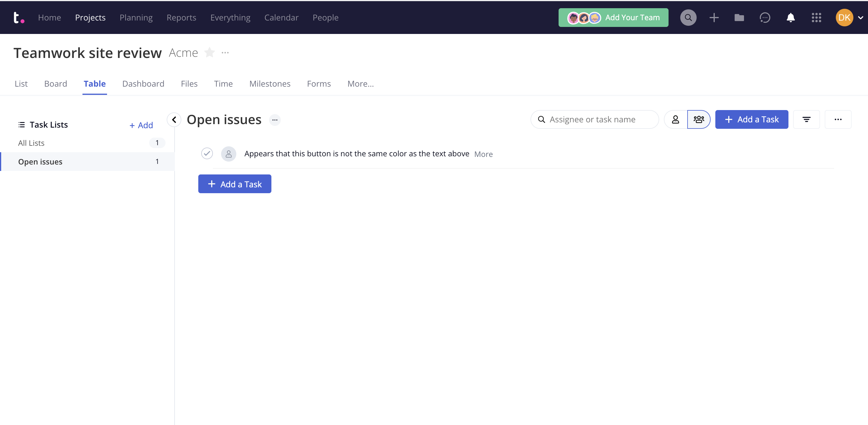Open the filter icon beside Add a Task
The height and width of the screenshot is (425, 868).
[806, 119]
